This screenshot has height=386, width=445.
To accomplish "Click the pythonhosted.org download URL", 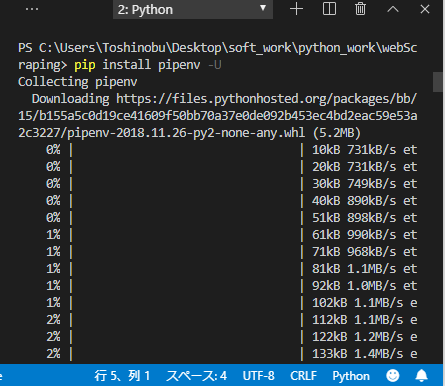I will pyautogui.click(x=217, y=116).
